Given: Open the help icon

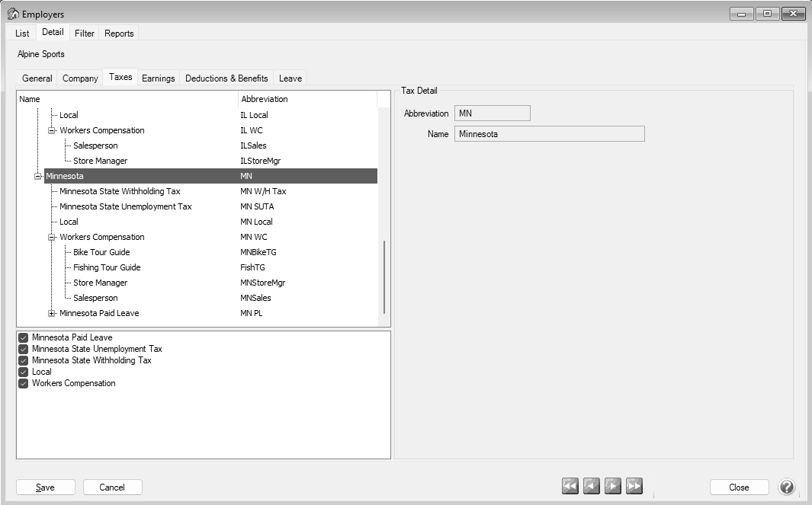Looking at the screenshot, I should pyautogui.click(x=787, y=487).
